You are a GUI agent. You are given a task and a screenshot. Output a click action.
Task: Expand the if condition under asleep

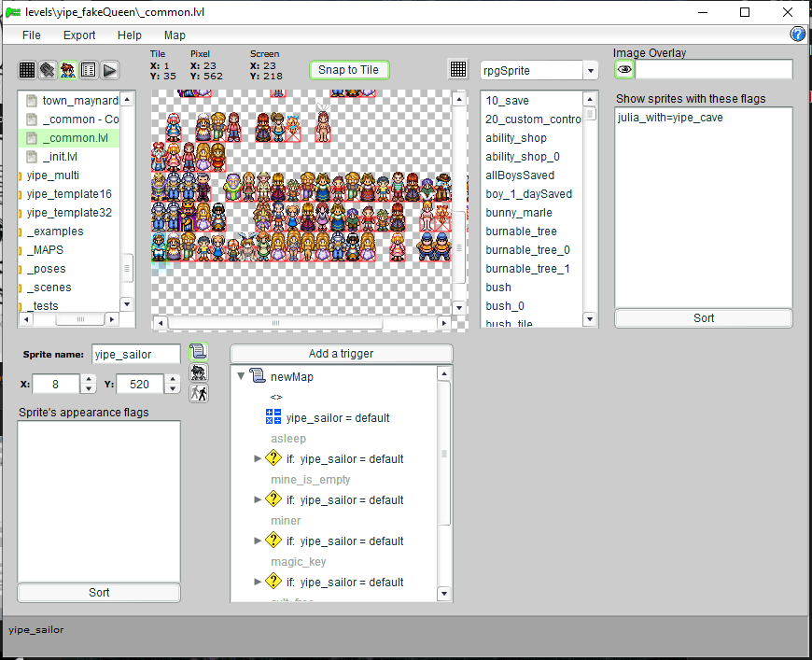[259, 458]
